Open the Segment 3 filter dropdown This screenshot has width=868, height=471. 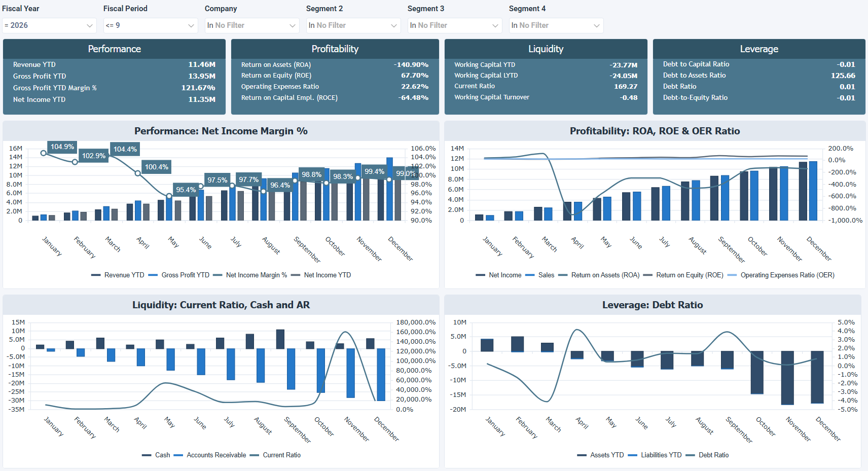pyautogui.click(x=455, y=25)
